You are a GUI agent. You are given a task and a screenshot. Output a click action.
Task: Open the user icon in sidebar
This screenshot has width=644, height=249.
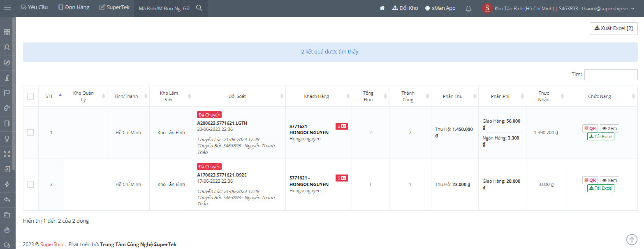click(x=7, y=47)
